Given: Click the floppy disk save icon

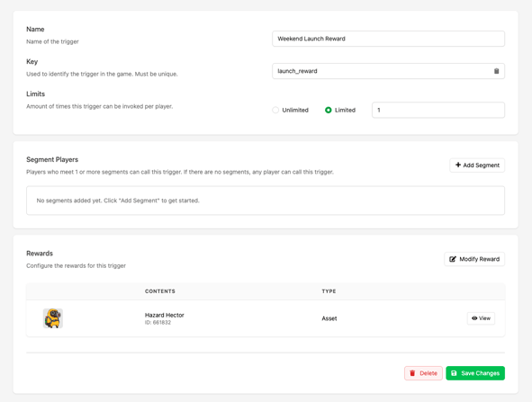Looking at the screenshot, I should pyautogui.click(x=454, y=373).
